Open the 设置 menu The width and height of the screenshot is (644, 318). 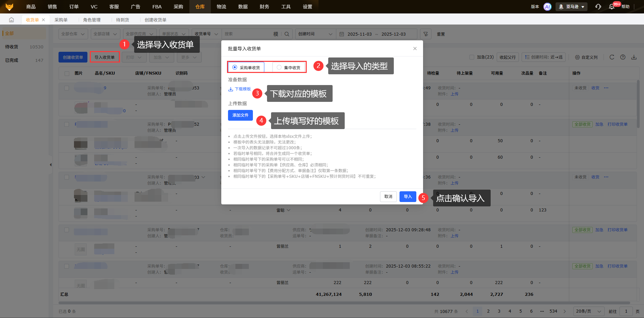[x=307, y=7]
